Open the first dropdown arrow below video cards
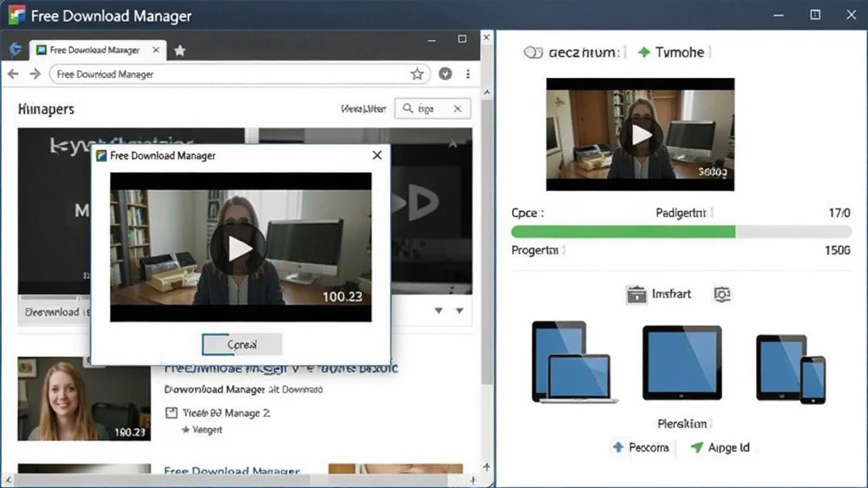 point(438,311)
